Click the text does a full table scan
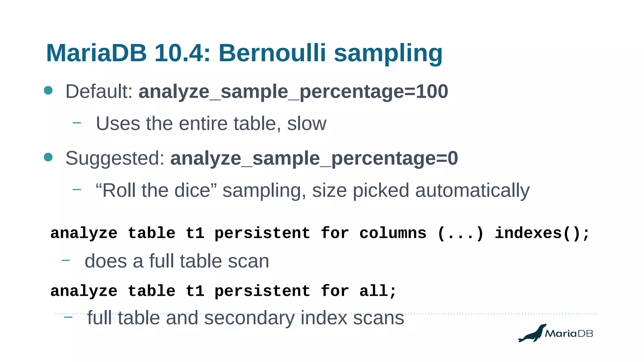 (177, 261)
